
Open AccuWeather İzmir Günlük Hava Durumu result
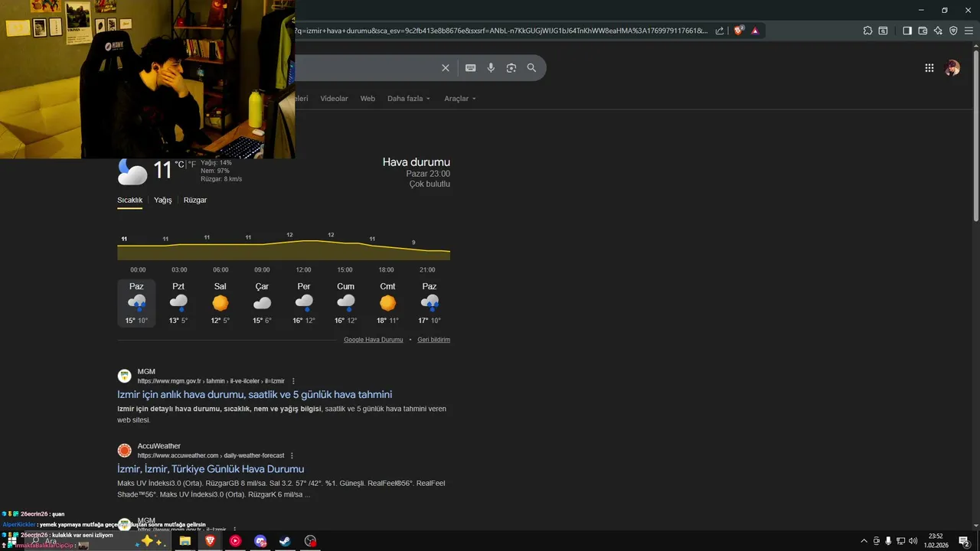click(211, 469)
